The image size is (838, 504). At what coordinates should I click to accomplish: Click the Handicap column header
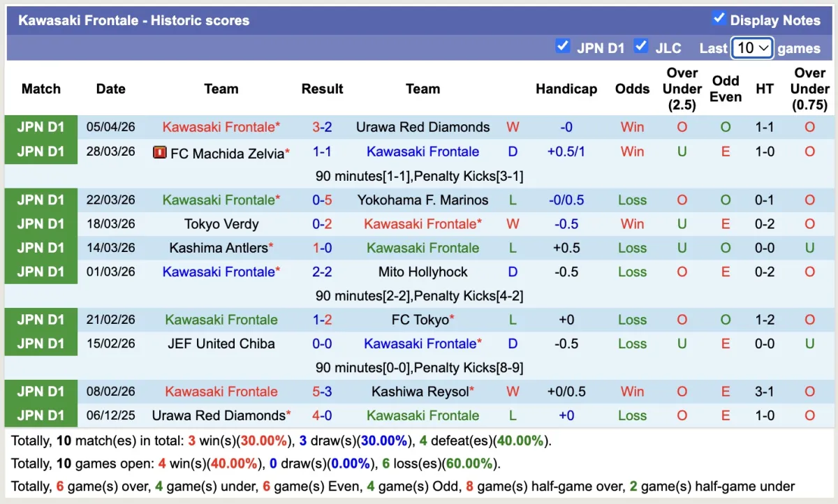click(566, 89)
